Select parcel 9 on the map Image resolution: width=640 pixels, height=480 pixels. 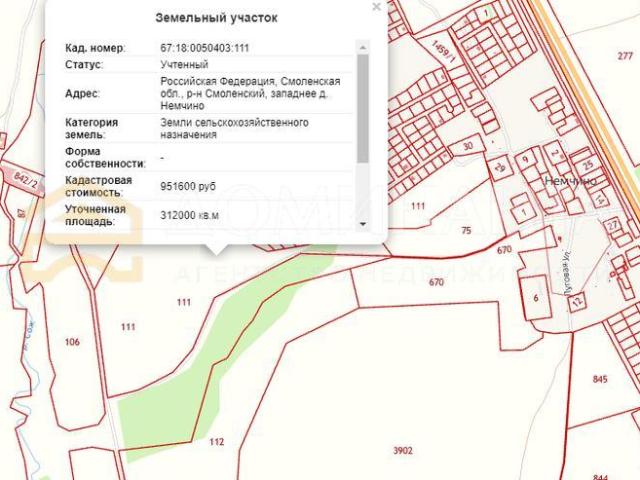[x=525, y=159]
